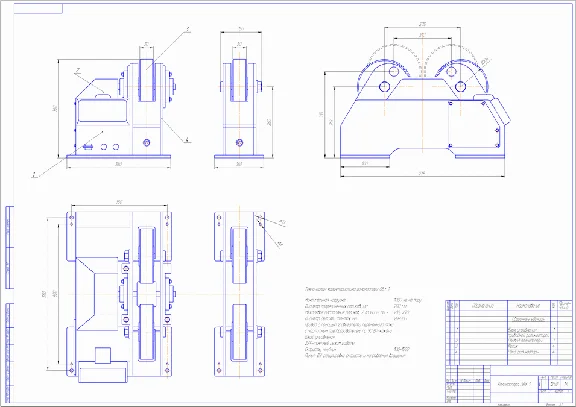Viewport: 576px width, 407px height.
Task: Select the narrow end view of the single roller
Action: pyautogui.click(x=239, y=108)
